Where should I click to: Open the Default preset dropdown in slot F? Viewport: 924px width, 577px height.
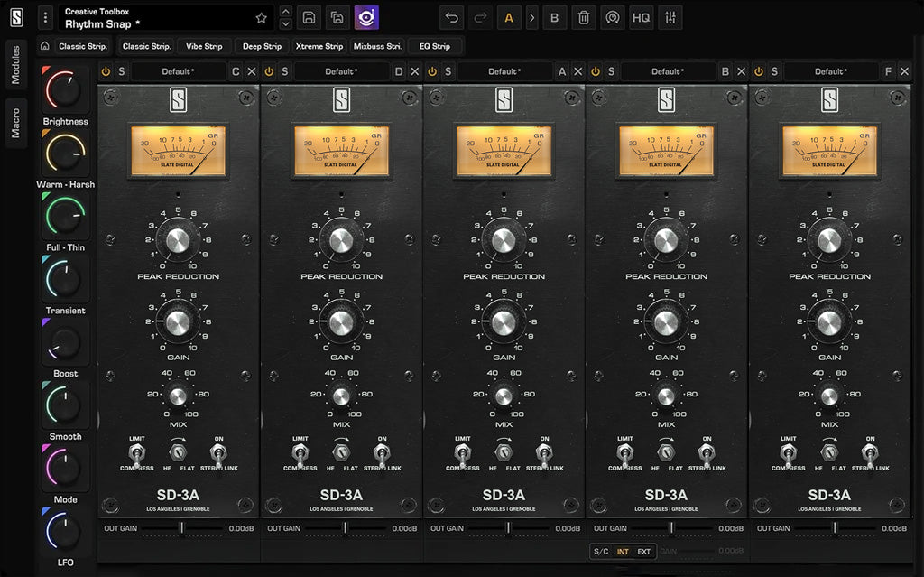[x=831, y=71]
